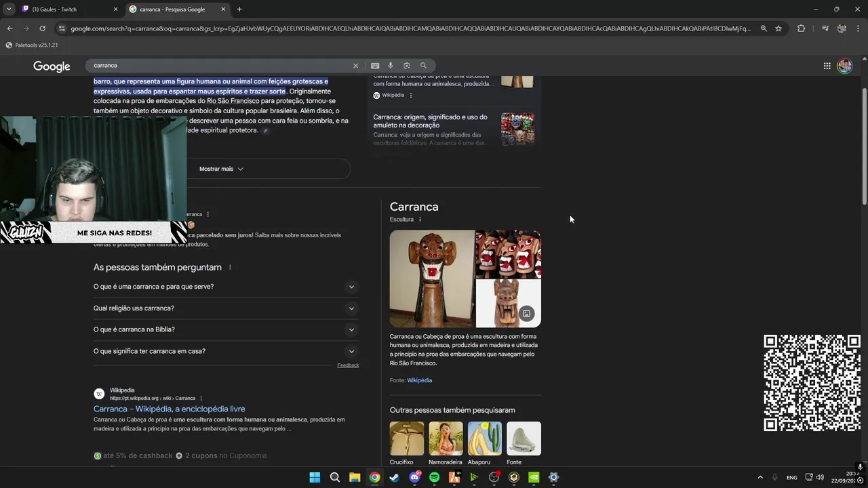Open the Fonte related search thumbnail
The height and width of the screenshot is (488, 868).
pyautogui.click(x=524, y=439)
